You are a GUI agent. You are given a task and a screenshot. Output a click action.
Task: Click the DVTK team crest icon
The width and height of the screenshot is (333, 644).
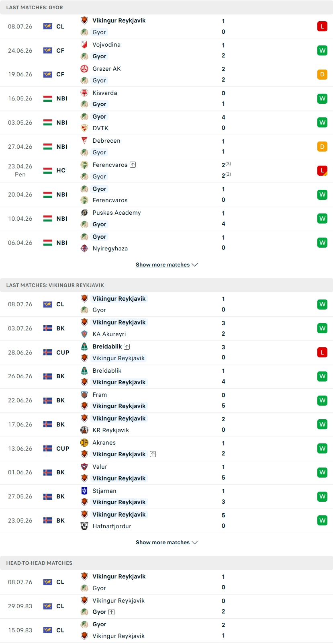coord(84,128)
